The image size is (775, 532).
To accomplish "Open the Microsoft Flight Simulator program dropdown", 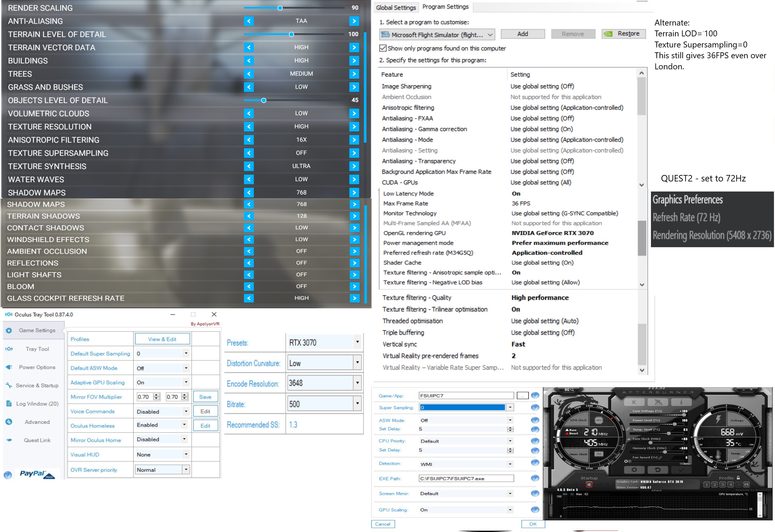I will pyautogui.click(x=437, y=35).
